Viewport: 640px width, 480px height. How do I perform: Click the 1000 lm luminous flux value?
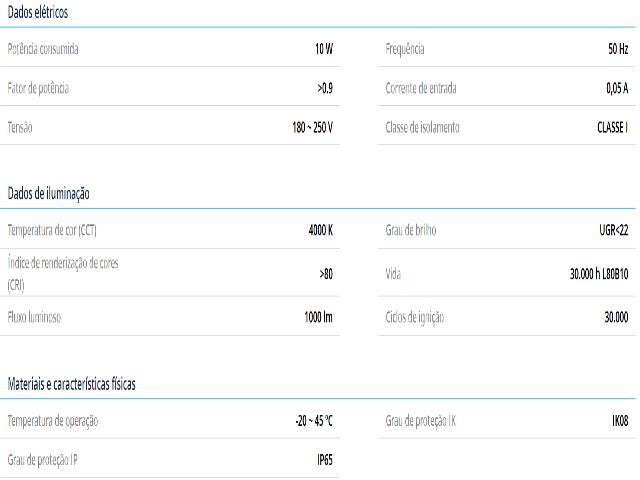coord(318,317)
